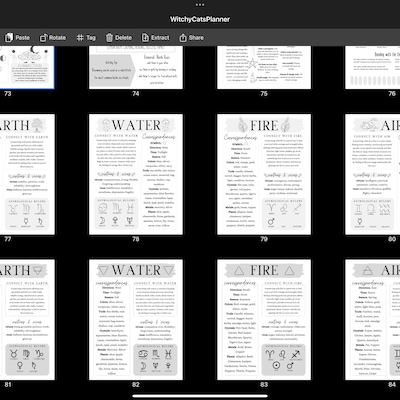
Task: Select page 76 thumbnail
Action: (373, 68)
